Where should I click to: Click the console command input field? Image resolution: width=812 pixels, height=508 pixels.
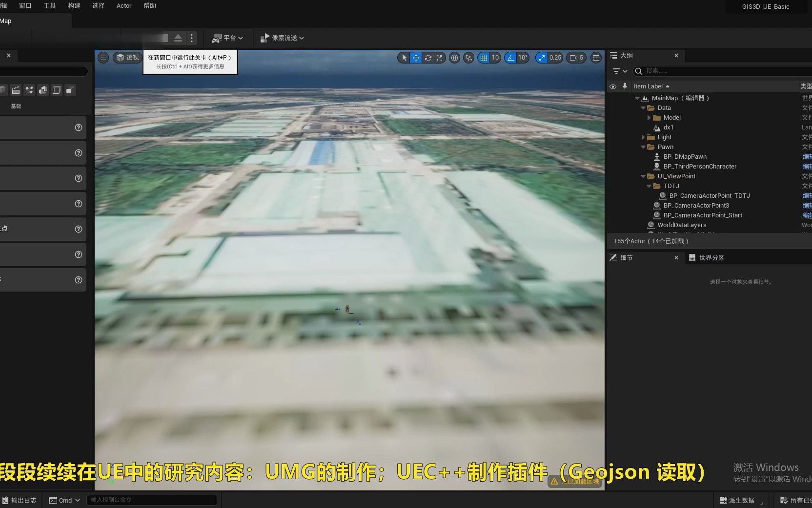click(x=151, y=500)
